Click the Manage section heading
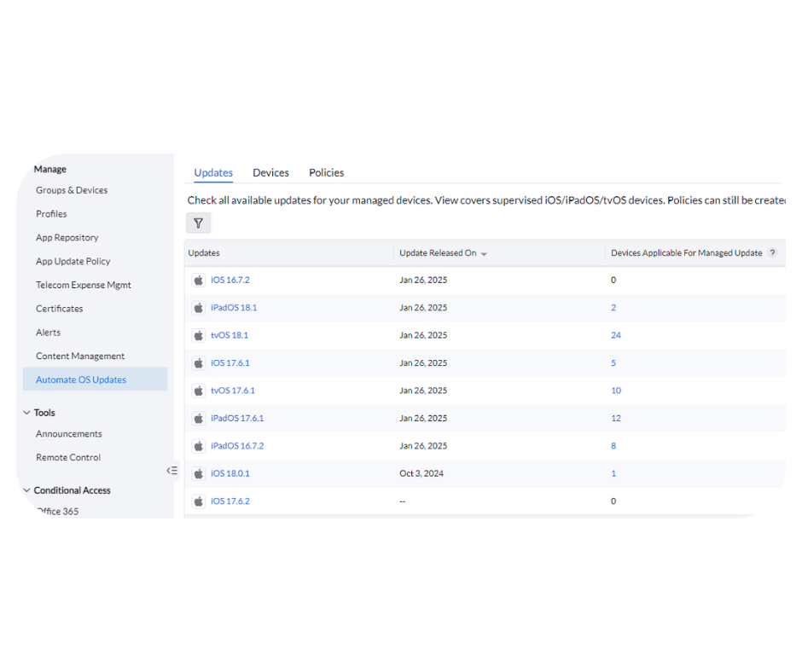This screenshot has width=802, height=672. pyautogui.click(x=50, y=169)
